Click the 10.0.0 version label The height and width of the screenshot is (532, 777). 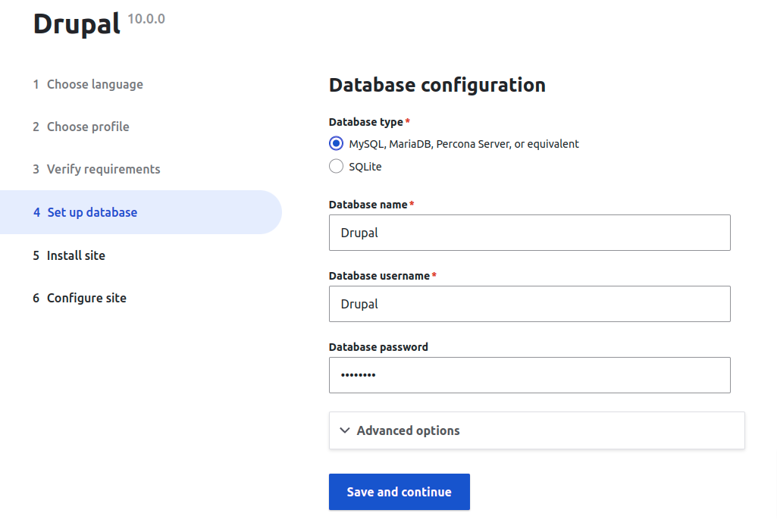pyautogui.click(x=146, y=19)
